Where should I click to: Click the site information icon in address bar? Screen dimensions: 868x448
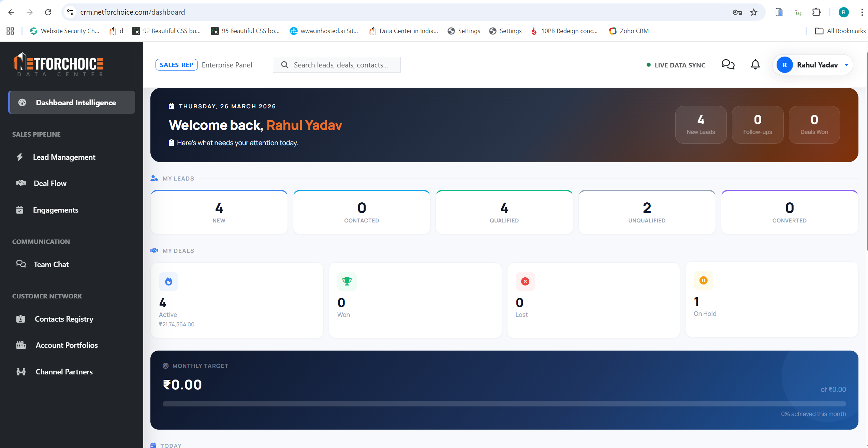pyautogui.click(x=70, y=12)
